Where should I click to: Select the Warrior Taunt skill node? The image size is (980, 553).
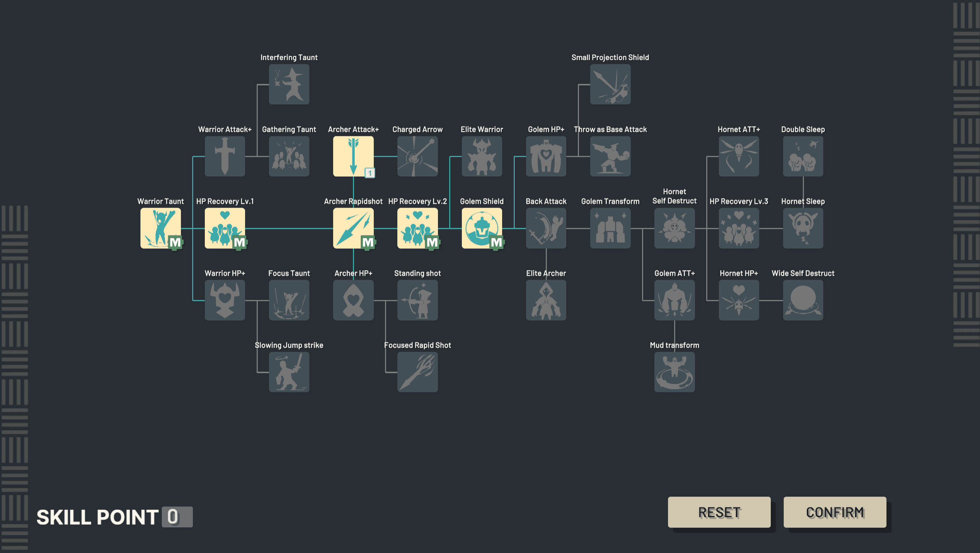pyautogui.click(x=160, y=229)
